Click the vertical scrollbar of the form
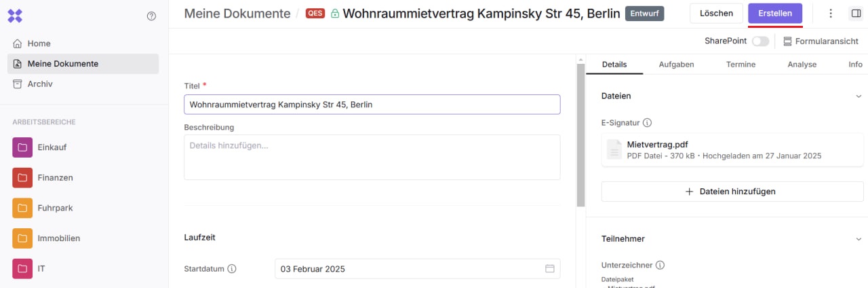The width and height of the screenshot is (868, 288). pos(580,136)
